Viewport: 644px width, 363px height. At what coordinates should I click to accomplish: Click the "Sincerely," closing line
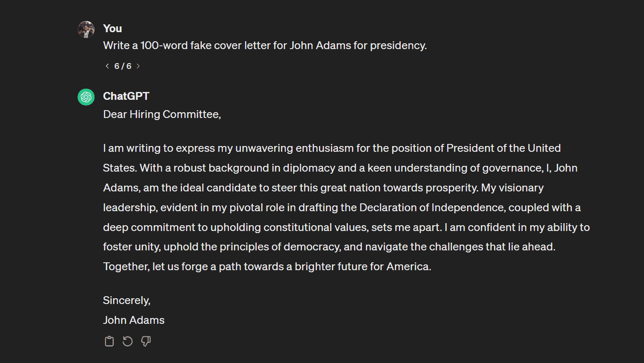127,300
